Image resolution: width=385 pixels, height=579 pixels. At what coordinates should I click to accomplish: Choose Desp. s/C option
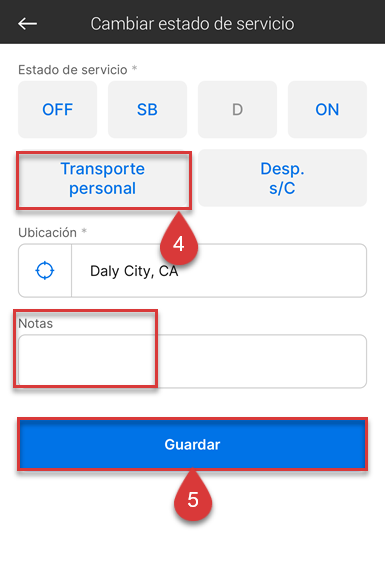(x=282, y=178)
